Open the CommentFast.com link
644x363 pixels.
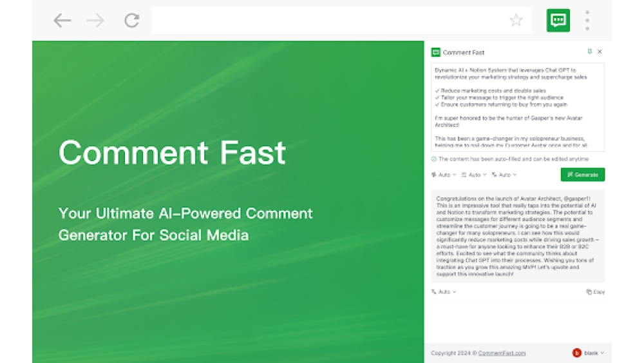click(x=502, y=353)
